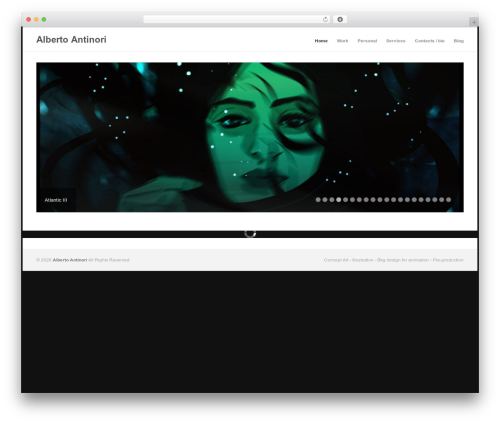
Task: Click the Alberto Antinori site title
Action: [x=71, y=40]
